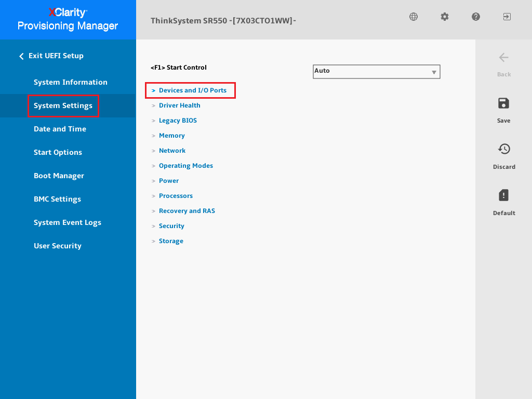Screen dimensions: 532x399
Task: Select System Information in sidebar
Action: click(70, 82)
